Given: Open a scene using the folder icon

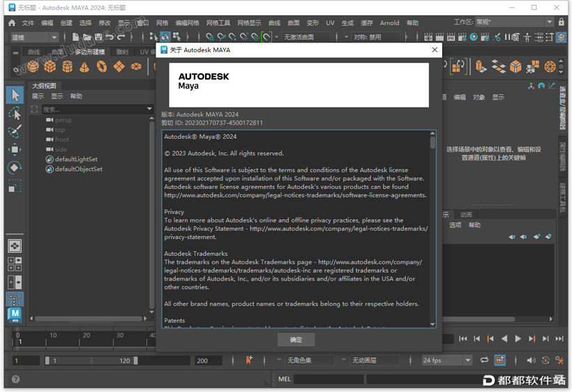Looking at the screenshot, I should tap(86, 37).
